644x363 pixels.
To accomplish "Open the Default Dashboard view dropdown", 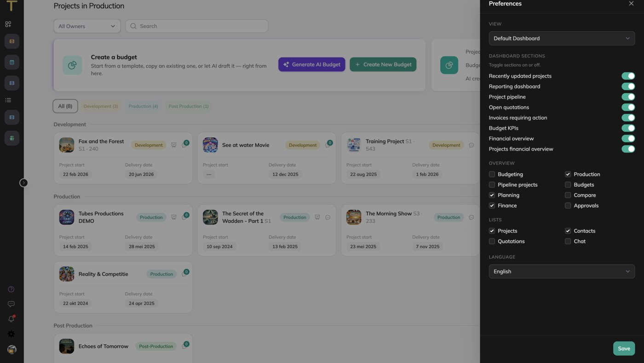I will (562, 38).
